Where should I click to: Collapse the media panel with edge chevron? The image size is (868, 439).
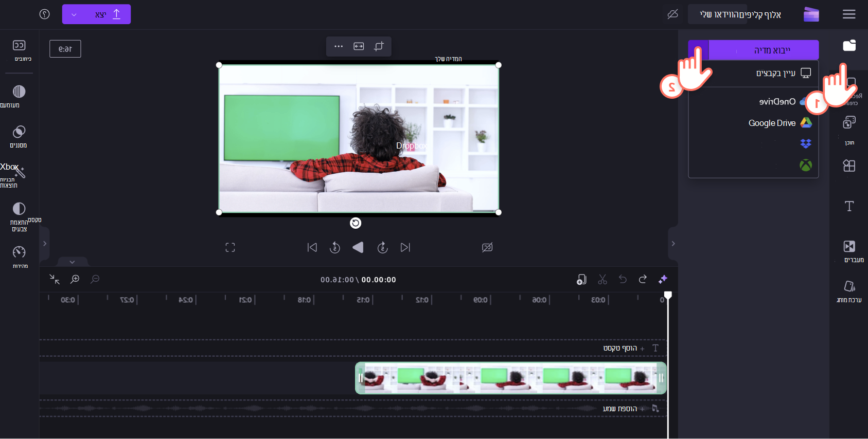673,244
